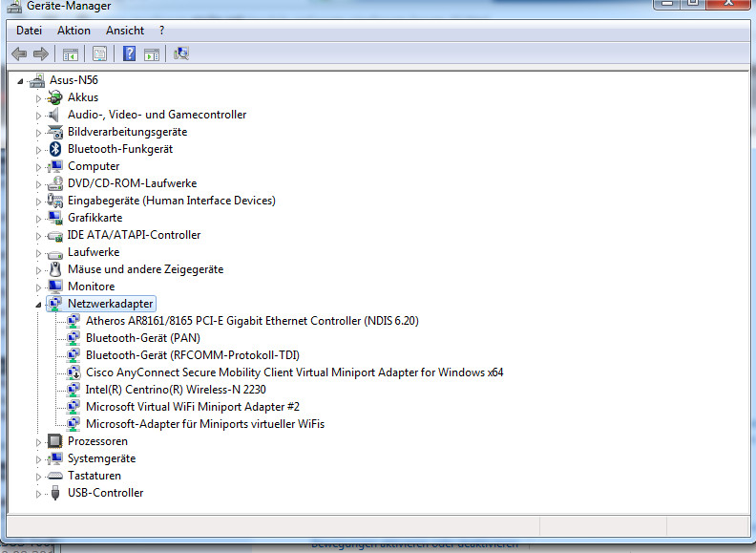This screenshot has width=756, height=553.
Task: Select Bluetooth-Gerät (RFCOMM-Protokoll-TDI)
Action: [193, 355]
